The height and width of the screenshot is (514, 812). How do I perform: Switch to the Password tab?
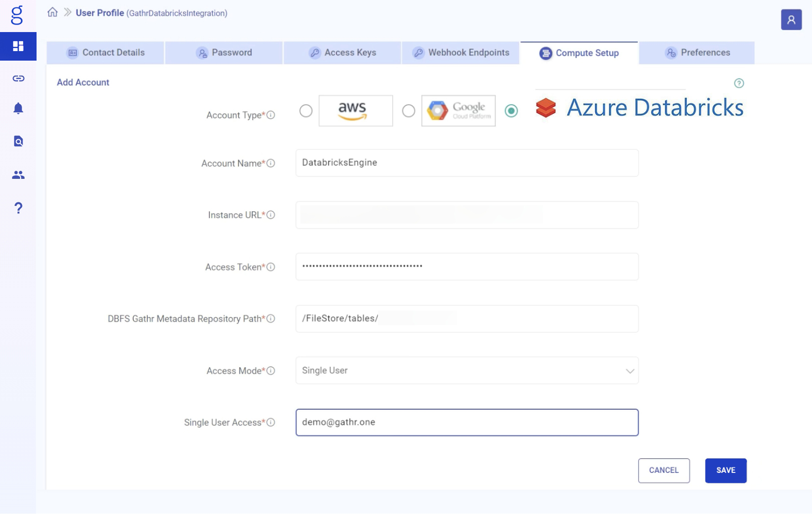(224, 53)
